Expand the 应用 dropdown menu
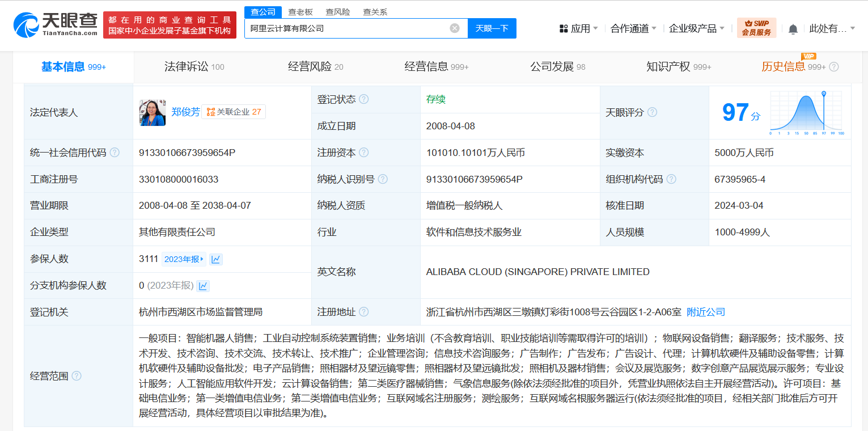The image size is (868, 431). [x=579, y=28]
